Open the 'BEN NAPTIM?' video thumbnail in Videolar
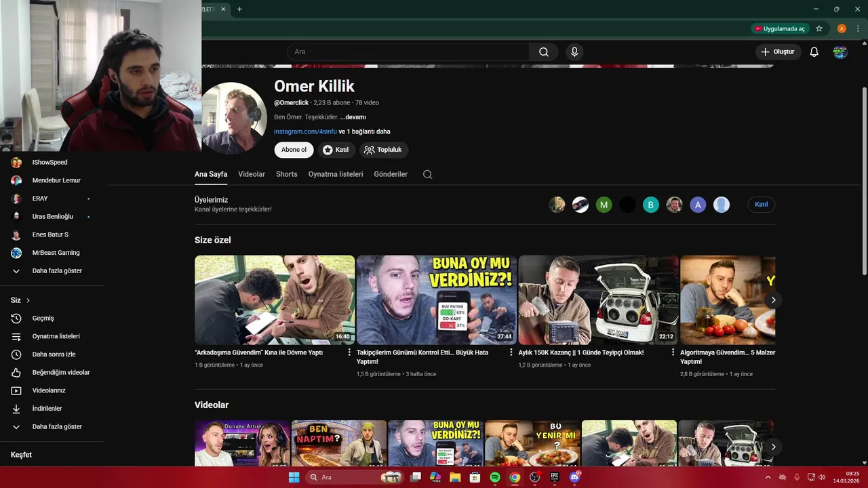 coord(339,443)
